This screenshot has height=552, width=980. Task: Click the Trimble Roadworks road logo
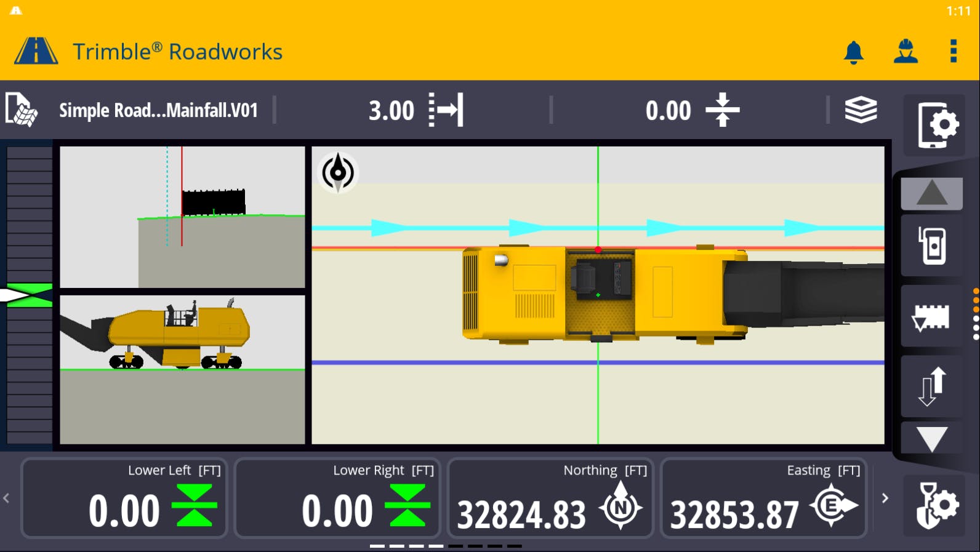click(36, 51)
